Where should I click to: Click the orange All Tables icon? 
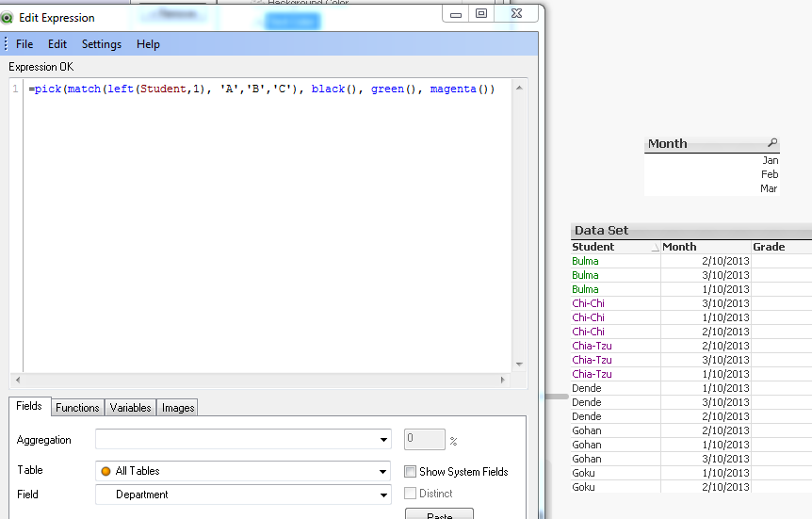[x=106, y=471]
